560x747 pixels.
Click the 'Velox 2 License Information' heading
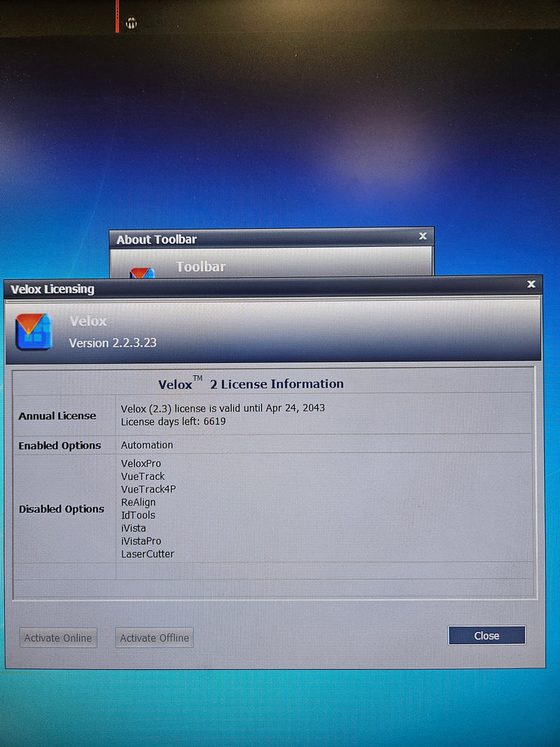coord(251,384)
